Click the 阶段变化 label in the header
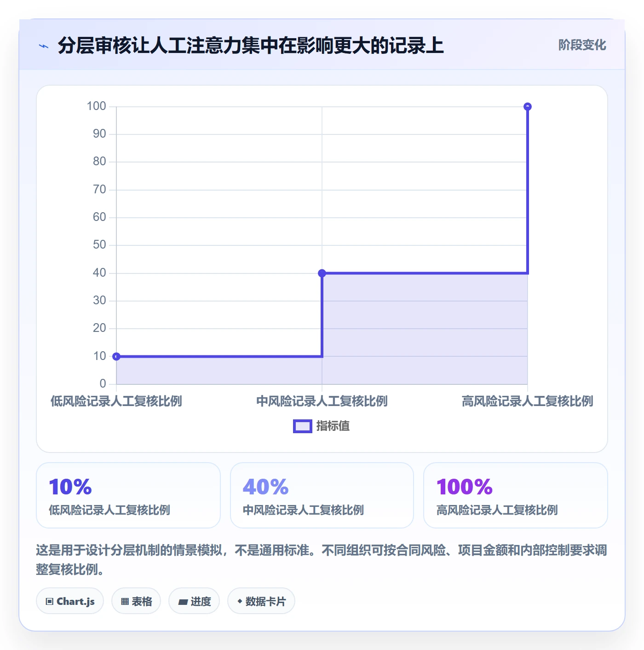644x650 pixels. [582, 45]
